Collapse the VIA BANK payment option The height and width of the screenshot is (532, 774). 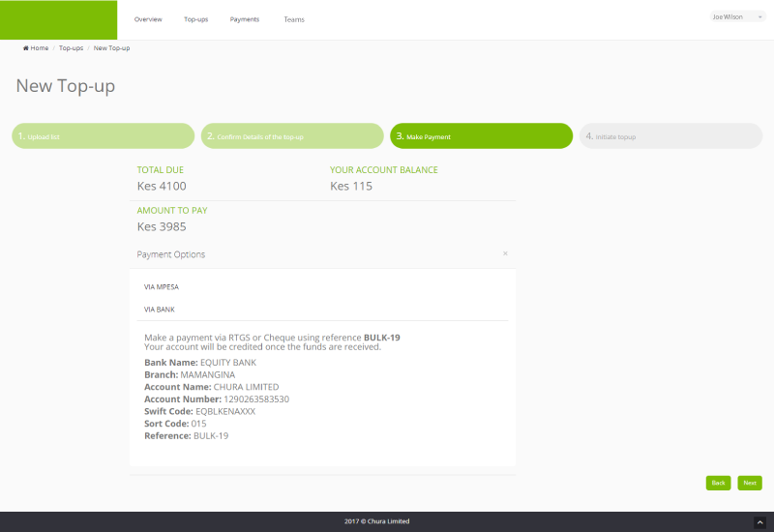pyautogui.click(x=160, y=310)
